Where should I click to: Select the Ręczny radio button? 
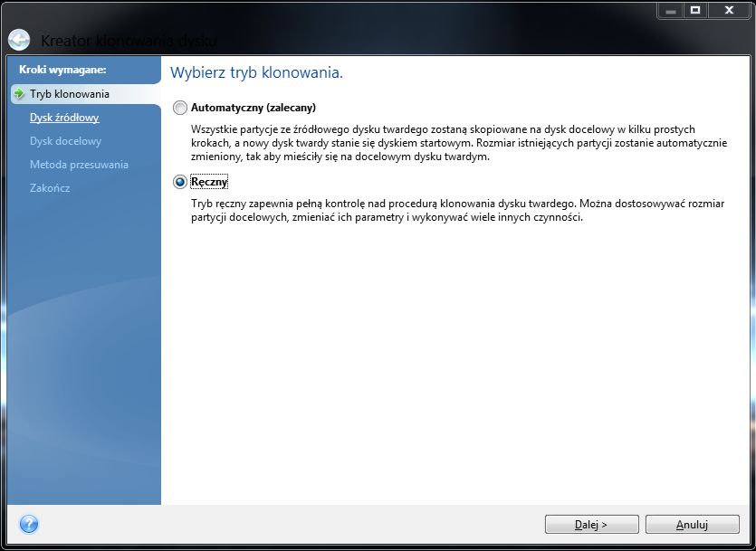(x=180, y=182)
